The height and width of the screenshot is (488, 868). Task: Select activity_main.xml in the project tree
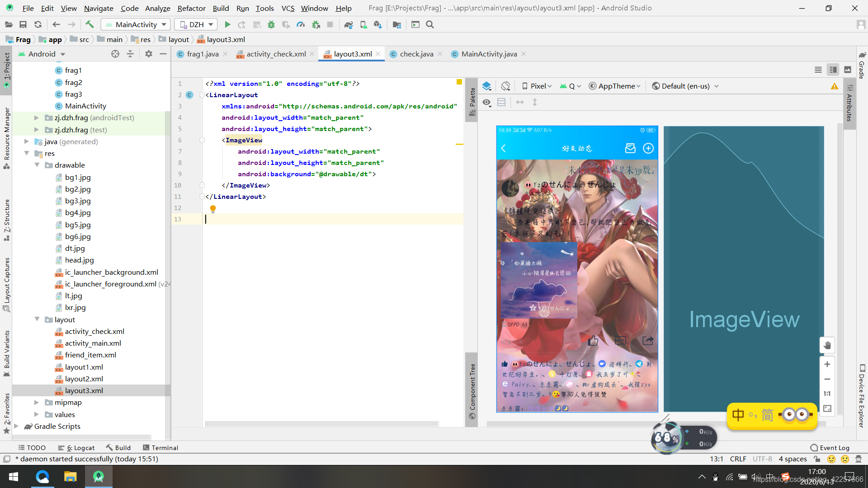click(x=93, y=343)
